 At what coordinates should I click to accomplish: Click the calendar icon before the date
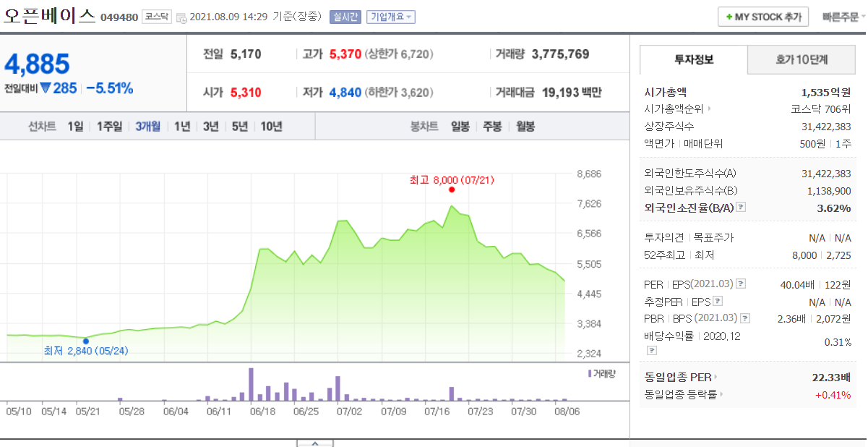pyautogui.click(x=181, y=17)
